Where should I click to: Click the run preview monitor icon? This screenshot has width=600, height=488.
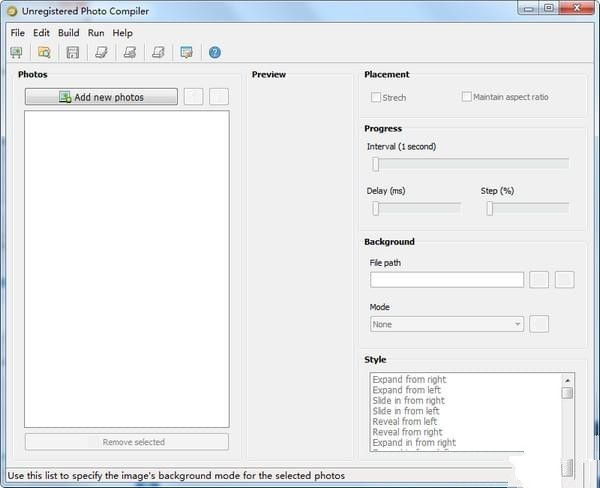click(x=186, y=53)
